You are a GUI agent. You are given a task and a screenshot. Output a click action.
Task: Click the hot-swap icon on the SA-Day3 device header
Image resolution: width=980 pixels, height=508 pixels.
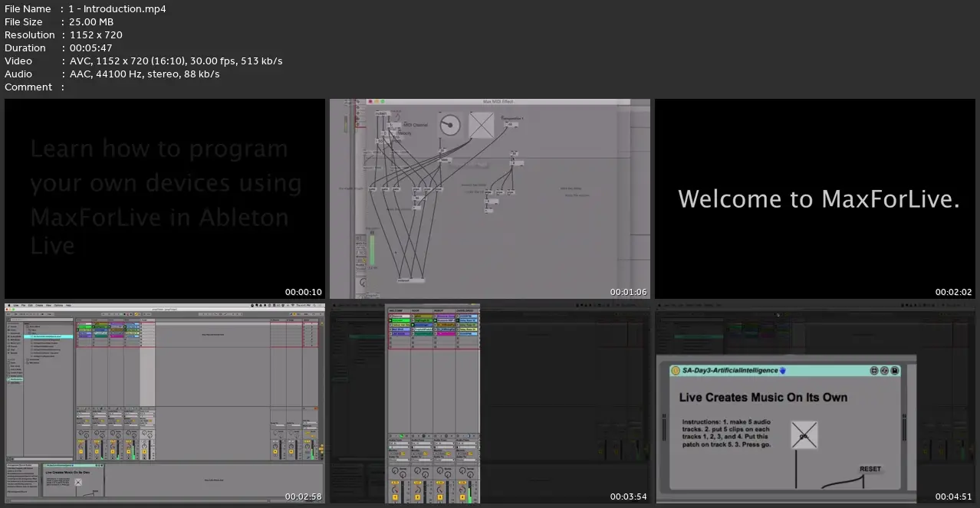click(884, 371)
